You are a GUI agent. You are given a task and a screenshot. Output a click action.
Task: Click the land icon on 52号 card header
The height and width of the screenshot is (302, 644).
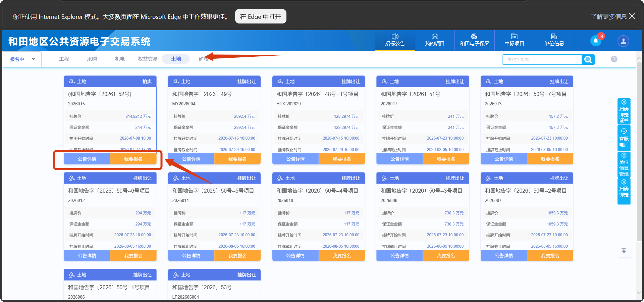click(72, 82)
